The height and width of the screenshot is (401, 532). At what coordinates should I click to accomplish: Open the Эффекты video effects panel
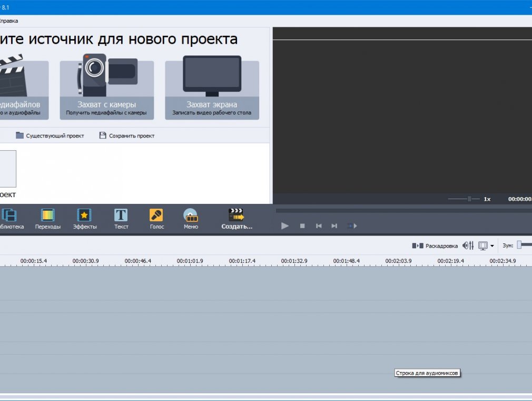pos(84,219)
